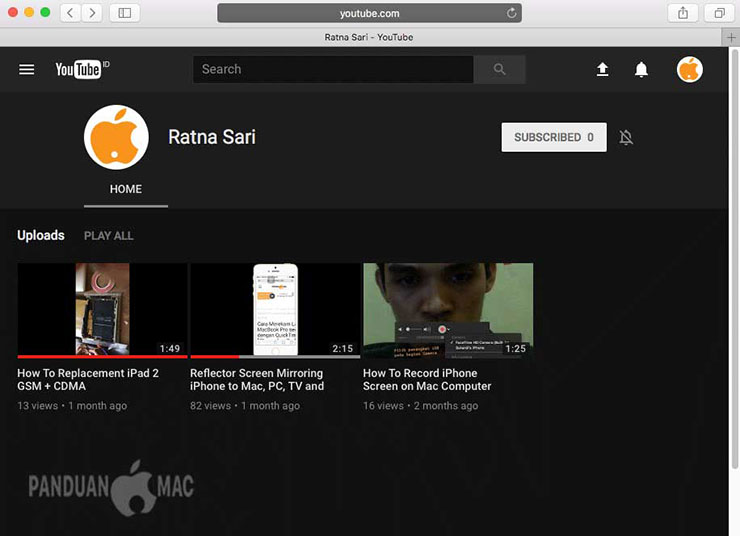Open the Safari share button
Viewport: 740px width, 536px height.
(x=683, y=13)
